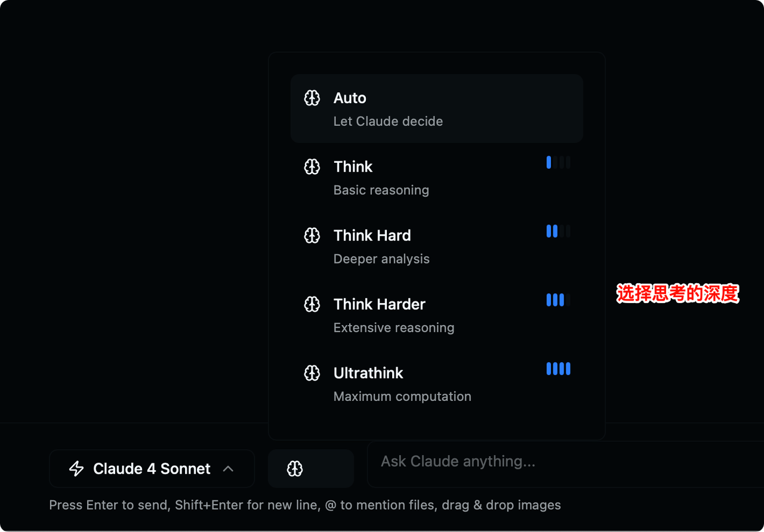Click the brain icon beside Ultrathink

coord(312,373)
